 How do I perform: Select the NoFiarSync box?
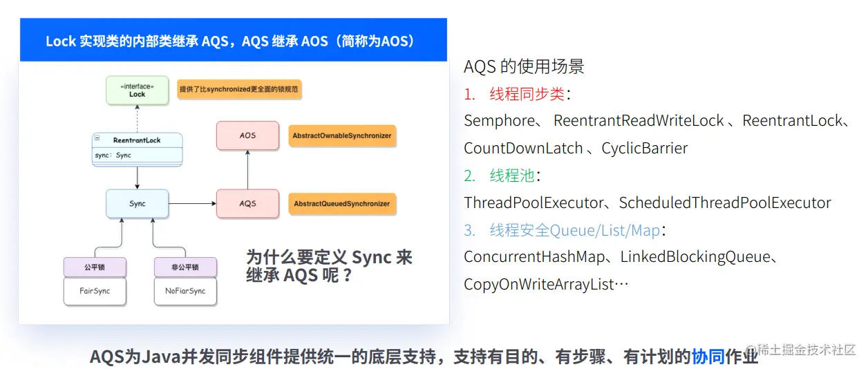tap(185, 292)
